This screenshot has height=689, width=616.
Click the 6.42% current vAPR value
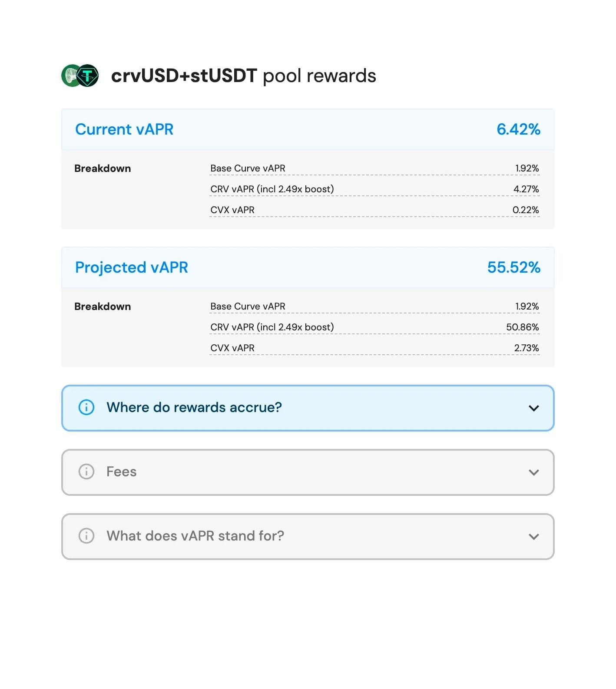[519, 129]
